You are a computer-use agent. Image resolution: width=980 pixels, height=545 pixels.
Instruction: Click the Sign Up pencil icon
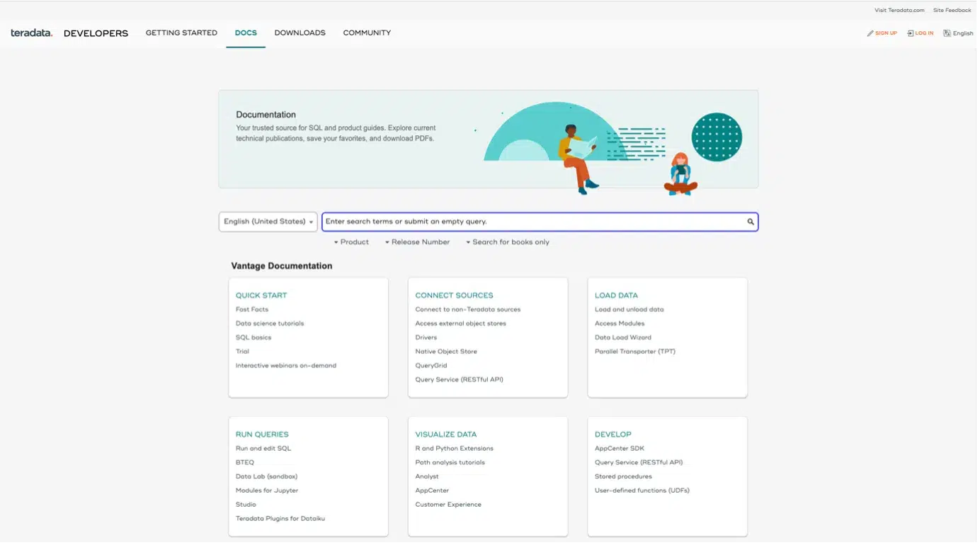pyautogui.click(x=870, y=33)
